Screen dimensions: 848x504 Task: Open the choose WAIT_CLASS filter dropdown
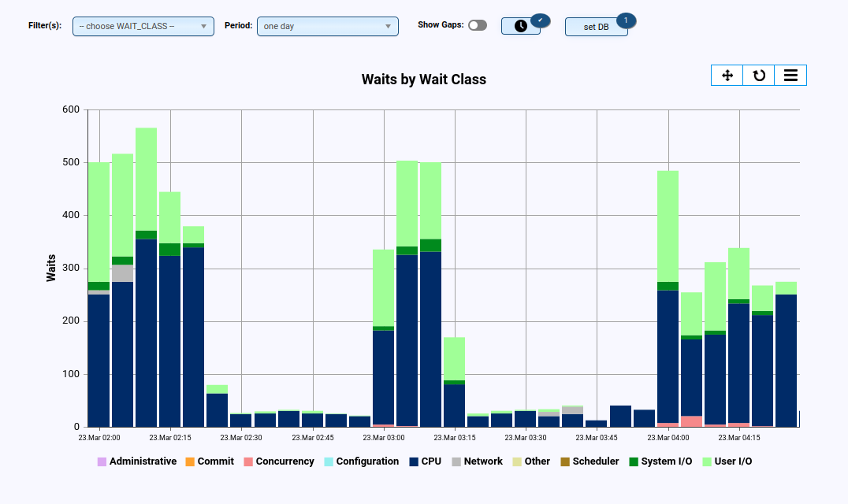pyautogui.click(x=143, y=25)
